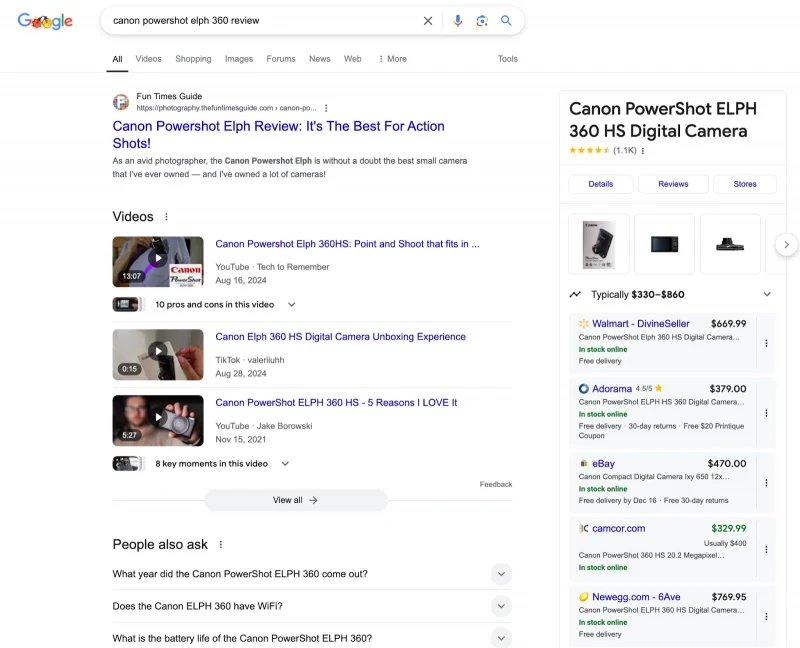The image size is (800, 648).
Task: Switch to the News tab
Action: pos(319,59)
